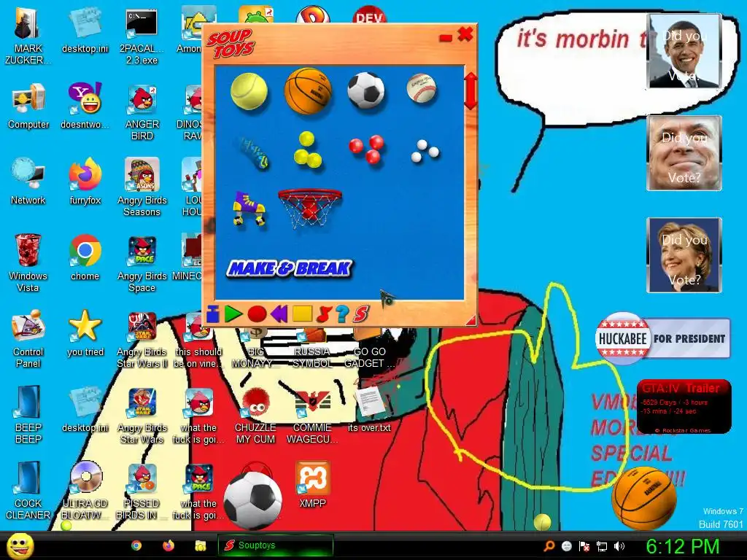Image resolution: width=747 pixels, height=560 pixels.
Task: Select the Computer desktop icon
Action: click(28, 106)
